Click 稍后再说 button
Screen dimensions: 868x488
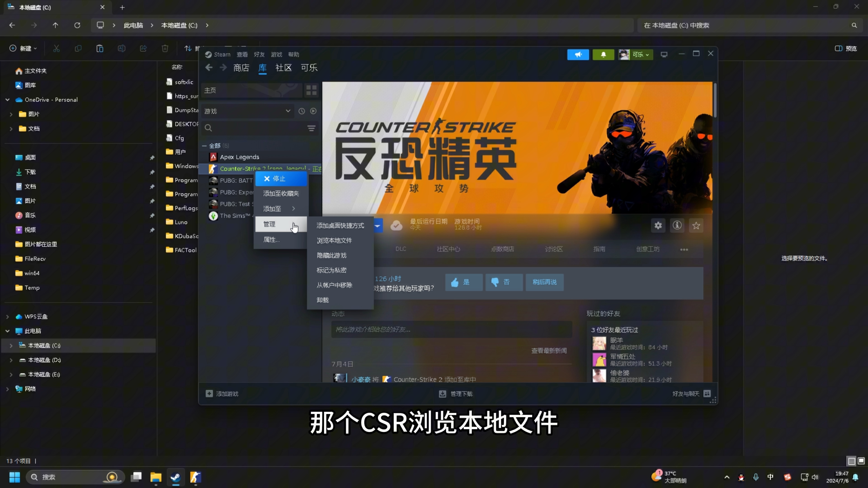point(545,282)
